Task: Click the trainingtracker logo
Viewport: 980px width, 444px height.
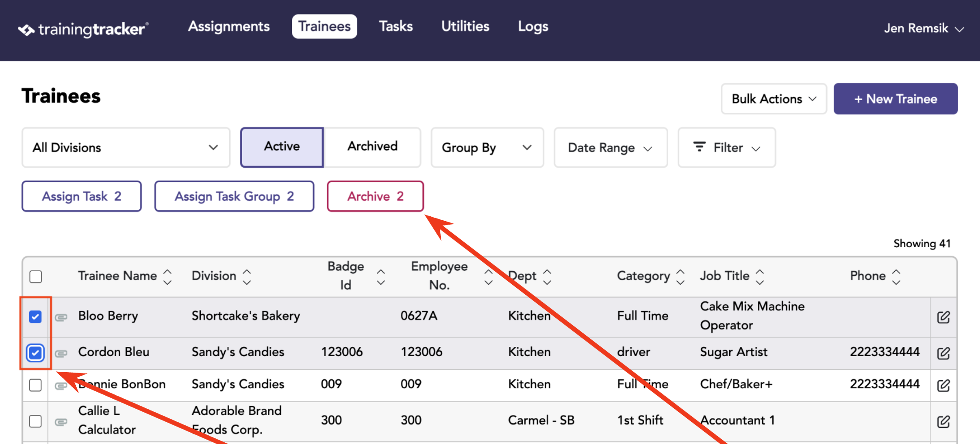Action: pyautogui.click(x=83, y=29)
